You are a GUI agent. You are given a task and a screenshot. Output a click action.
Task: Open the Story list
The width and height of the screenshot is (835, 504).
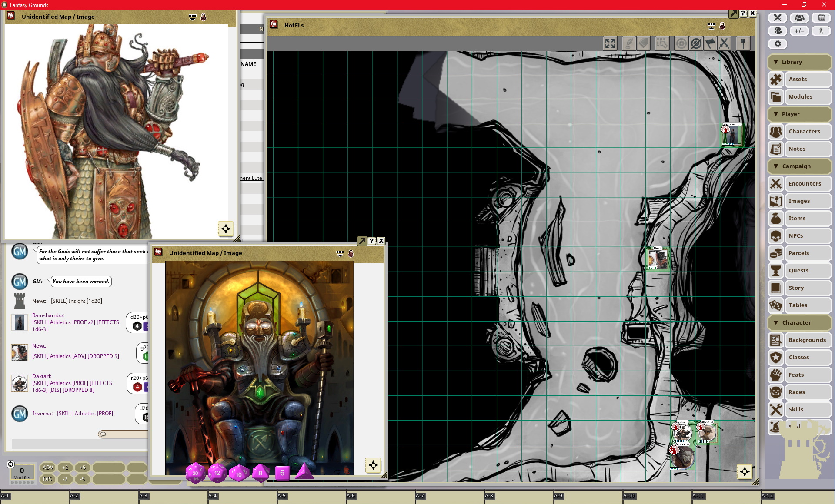click(x=808, y=288)
